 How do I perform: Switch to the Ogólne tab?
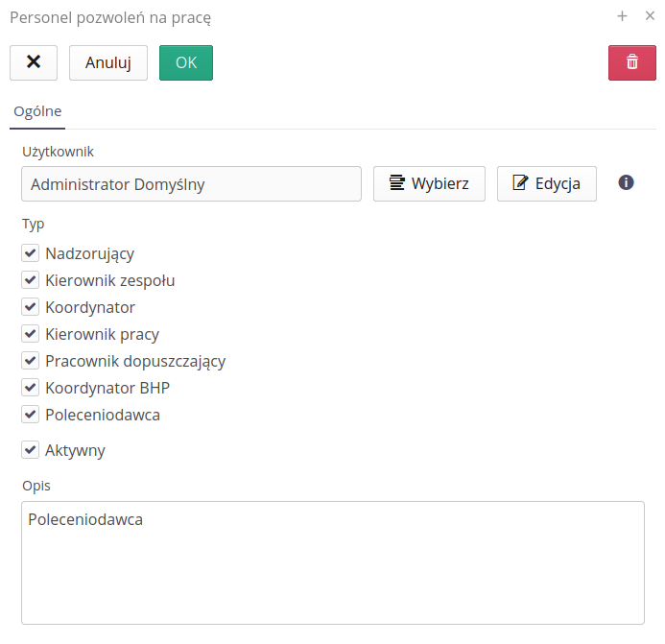click(37, 111)
